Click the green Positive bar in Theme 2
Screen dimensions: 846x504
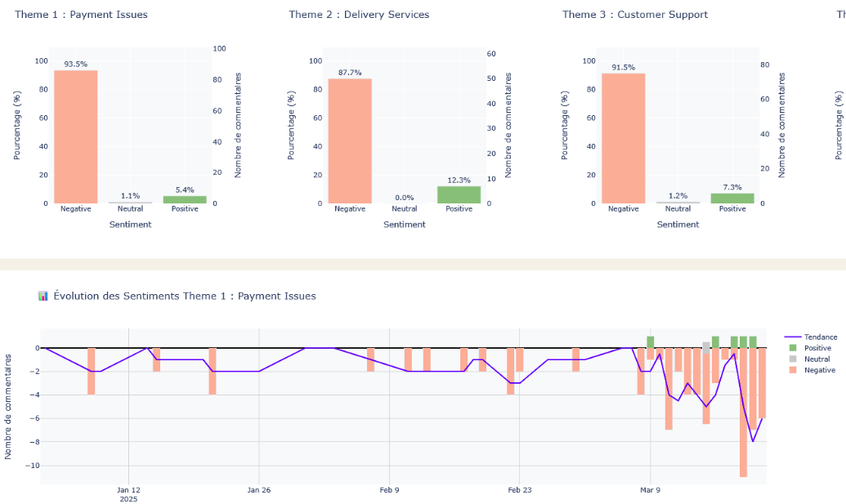[x=459, y=194]
